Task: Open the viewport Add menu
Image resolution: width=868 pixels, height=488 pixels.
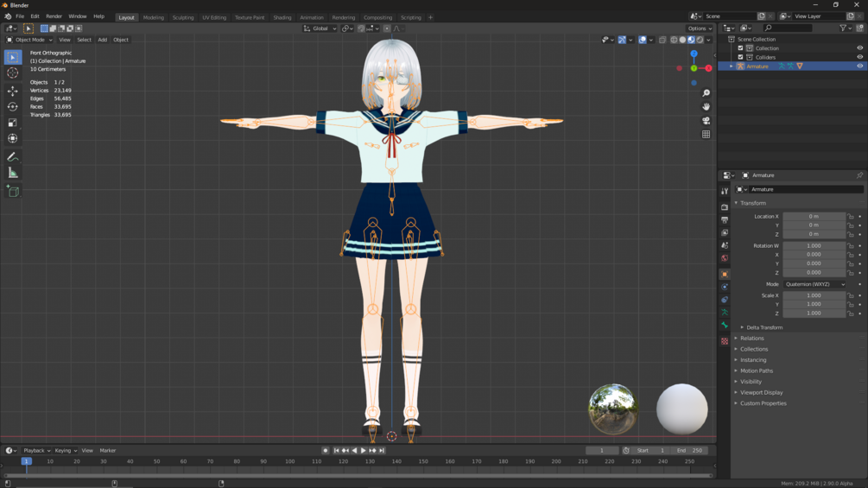Action: (103, 40)
